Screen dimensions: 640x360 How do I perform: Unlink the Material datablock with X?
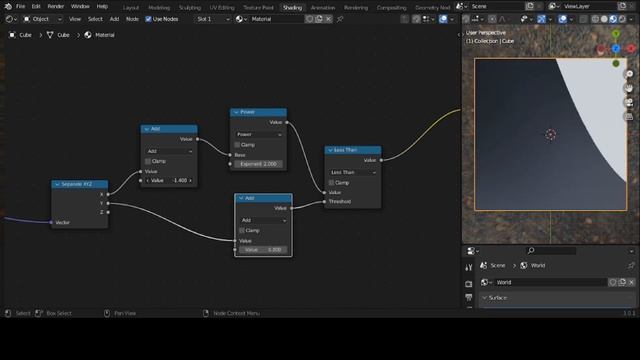[328, 19]
